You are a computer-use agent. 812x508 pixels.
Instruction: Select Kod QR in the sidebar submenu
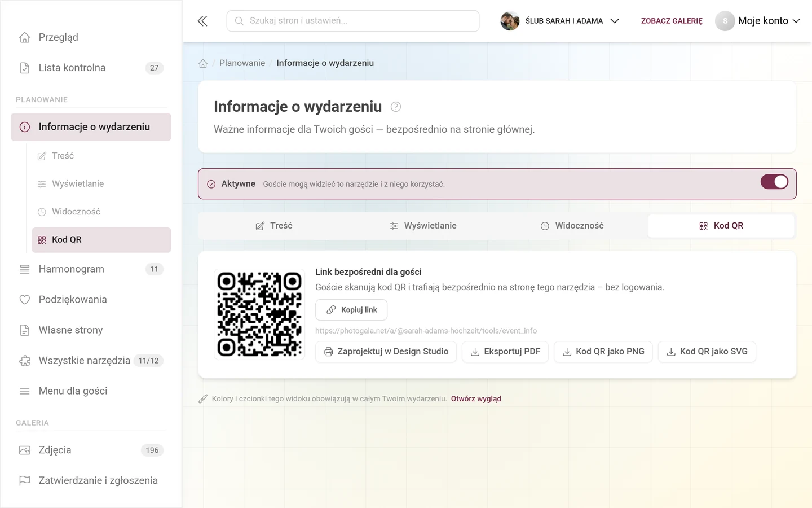tap(101, 240)
